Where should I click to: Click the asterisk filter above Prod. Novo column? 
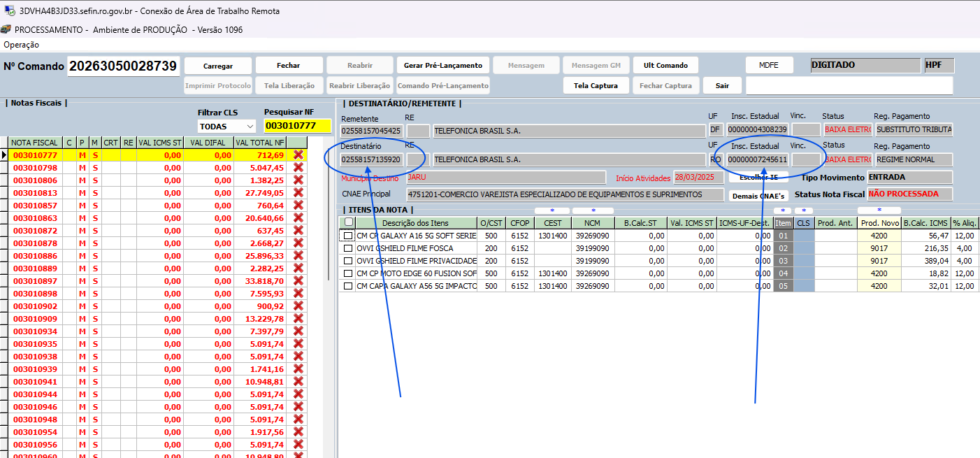tap(879, 210)
